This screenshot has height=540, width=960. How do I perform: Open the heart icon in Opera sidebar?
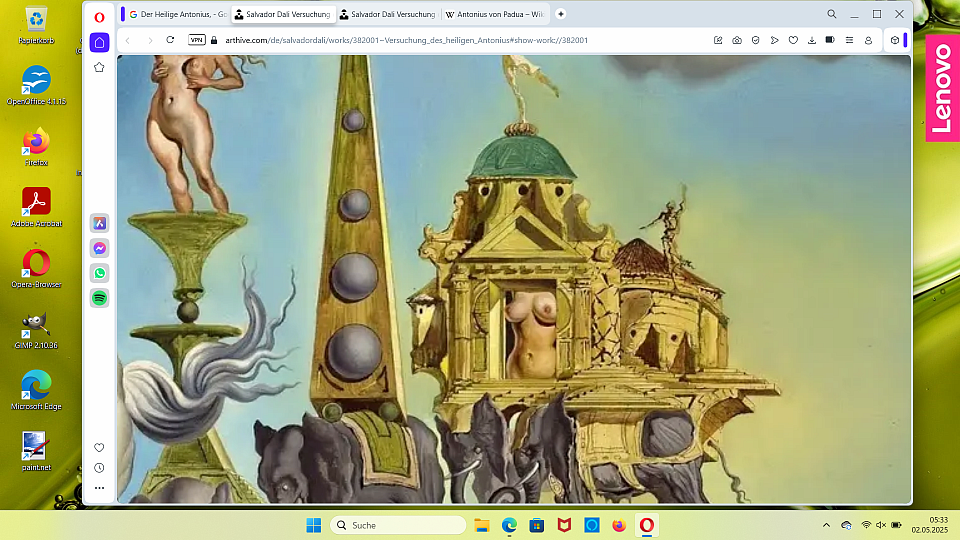pyautogui.click(x=99, y=448)
